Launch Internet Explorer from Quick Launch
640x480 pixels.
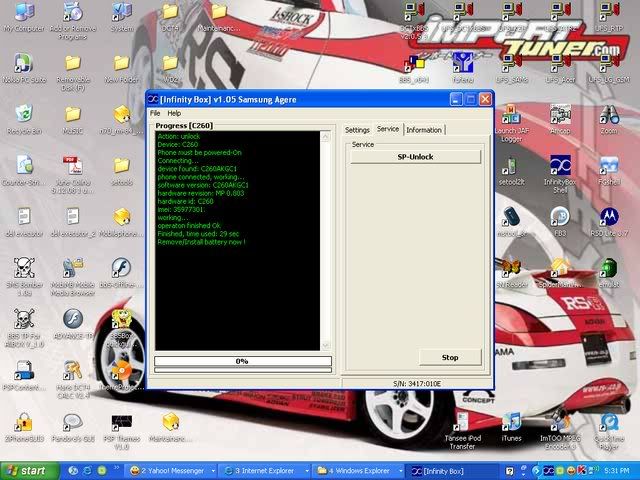point(87,471)
